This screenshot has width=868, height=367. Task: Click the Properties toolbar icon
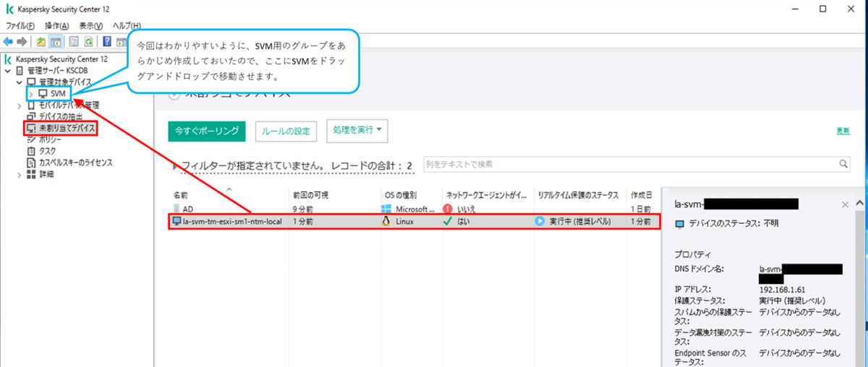74,41
